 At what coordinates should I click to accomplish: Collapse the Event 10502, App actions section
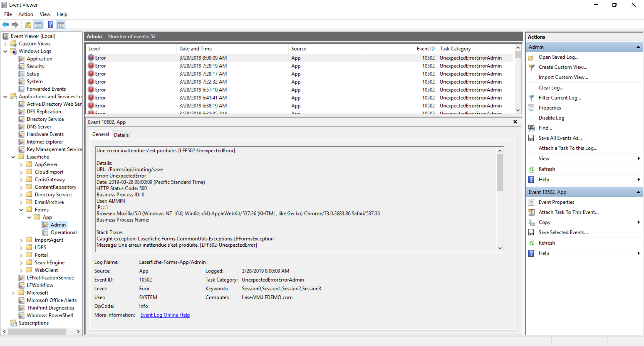tap(638, 192)
